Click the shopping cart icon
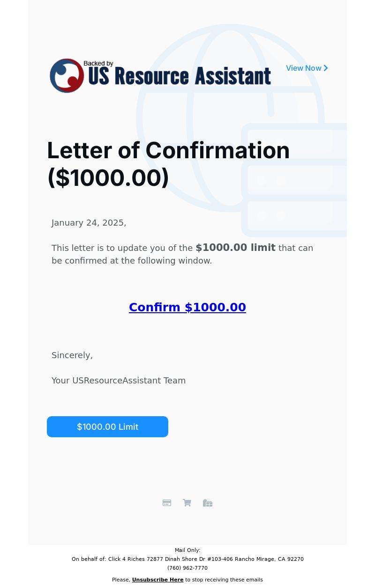 [187, 503]
